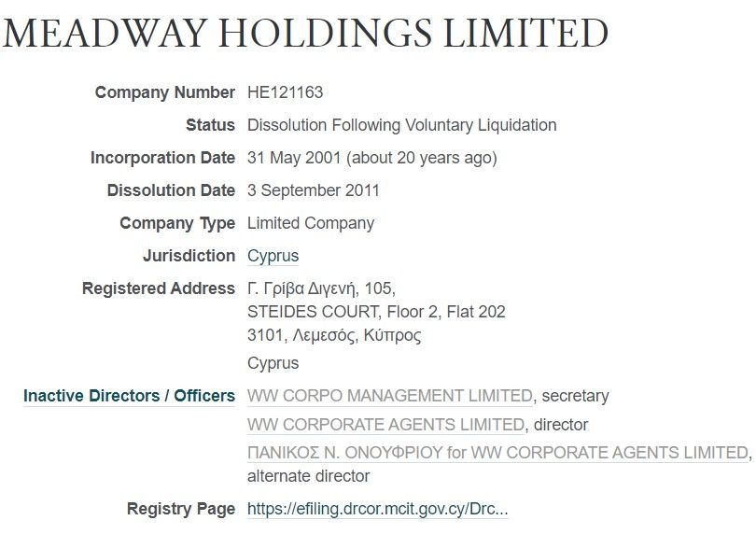756x534 pixels.
Task: Open the efiling.drcor.mcit.gov.cy registry page link
Action: click(377, 509)
